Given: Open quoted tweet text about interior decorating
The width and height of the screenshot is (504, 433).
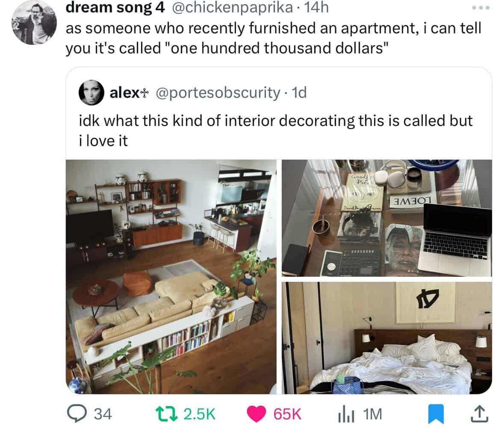Looking at the screenshot, I should click(275, 131).
